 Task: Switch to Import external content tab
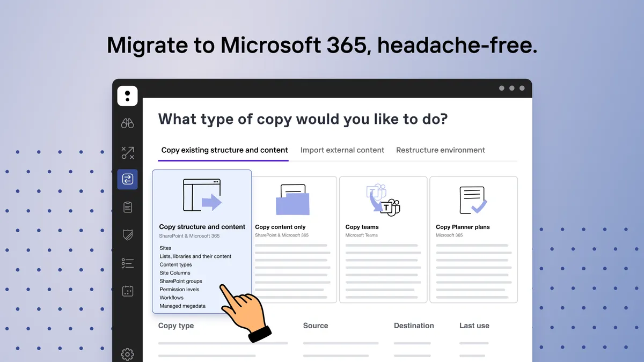point(342,150)
